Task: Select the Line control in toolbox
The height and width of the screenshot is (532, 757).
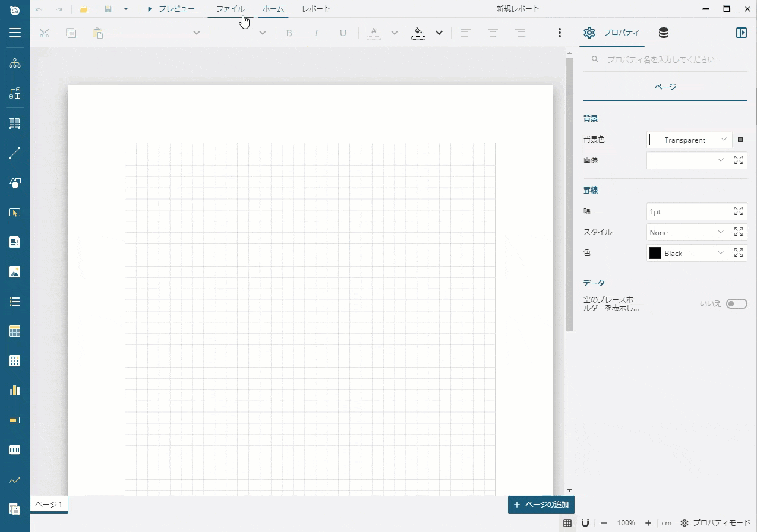Action: click(x=15, y=154)
